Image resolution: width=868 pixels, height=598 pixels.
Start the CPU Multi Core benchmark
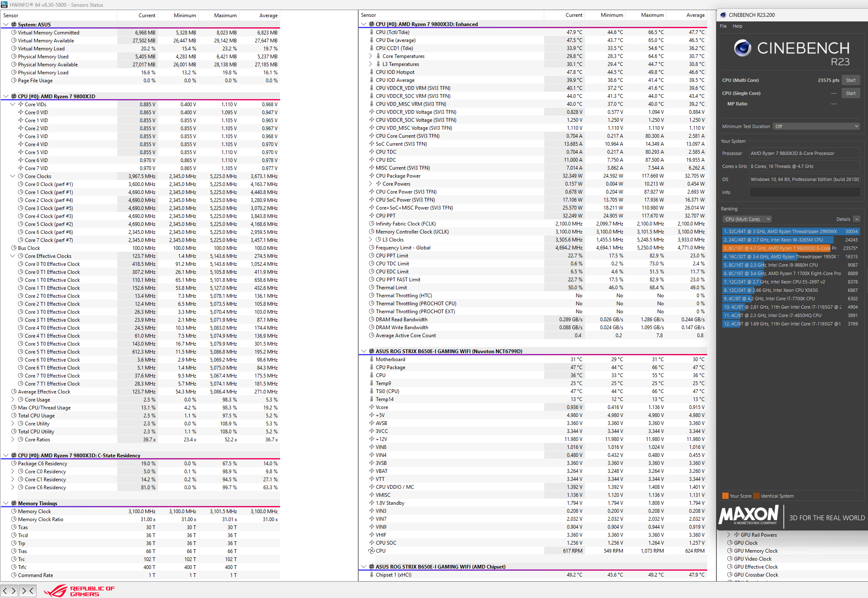pos(851,80)
